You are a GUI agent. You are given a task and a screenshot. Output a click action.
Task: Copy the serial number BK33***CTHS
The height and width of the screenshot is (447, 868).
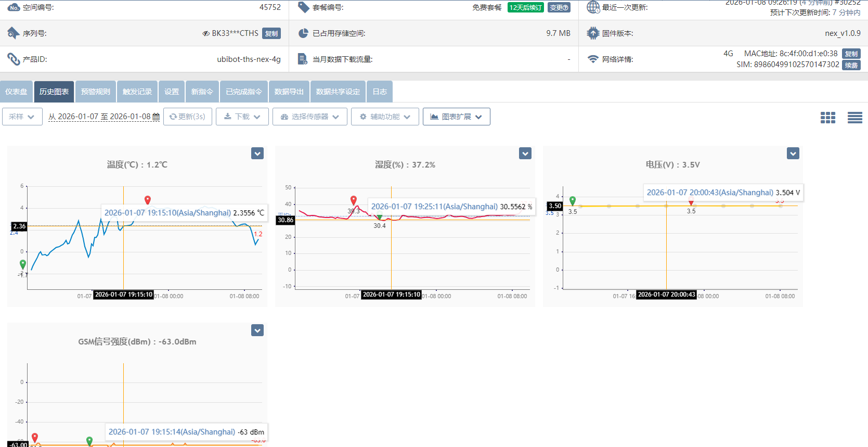point(271,33)
